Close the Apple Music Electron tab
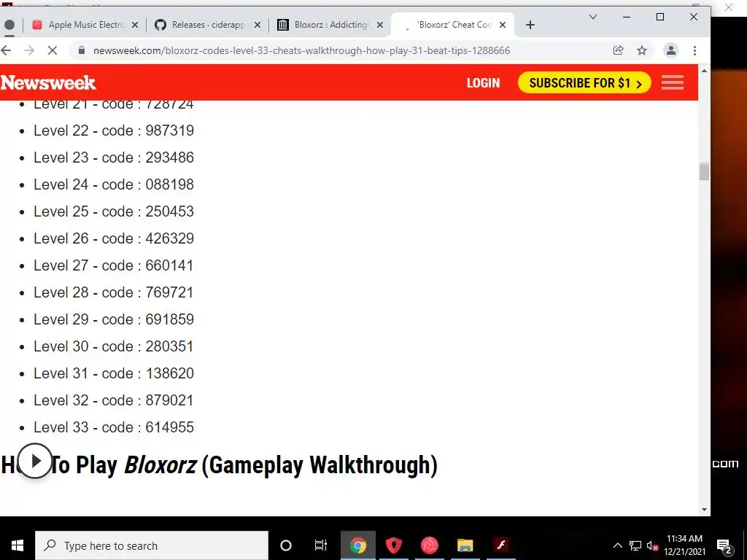This screenshot has height=560, width=747. pyautogui.click(x=135, y=25)
